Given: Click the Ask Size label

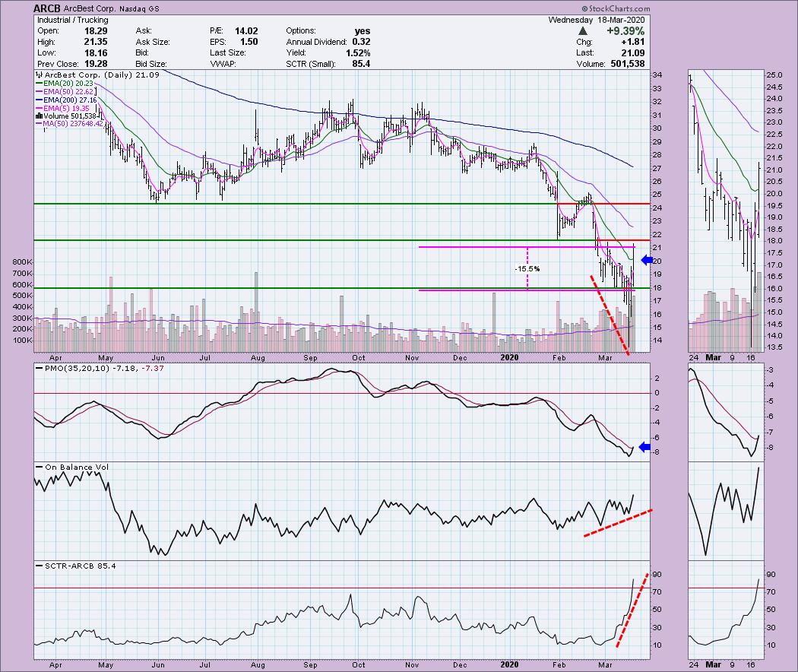Looking at the screenshot, I should [x=153, y=43].
